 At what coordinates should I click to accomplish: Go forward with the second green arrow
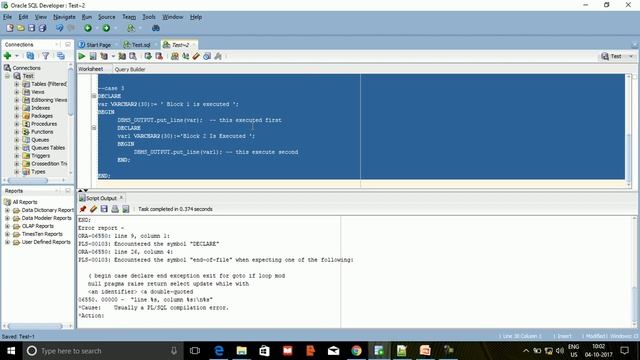click(106, 28)
